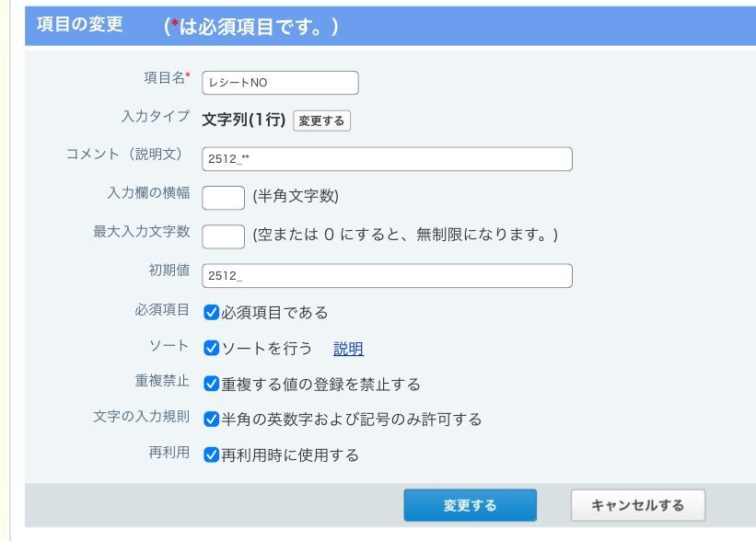Image resolution: width=756 pixels, height=541 pixels.
Task: Click the 項目名 text field containing レシートNO
Action: 280,83
